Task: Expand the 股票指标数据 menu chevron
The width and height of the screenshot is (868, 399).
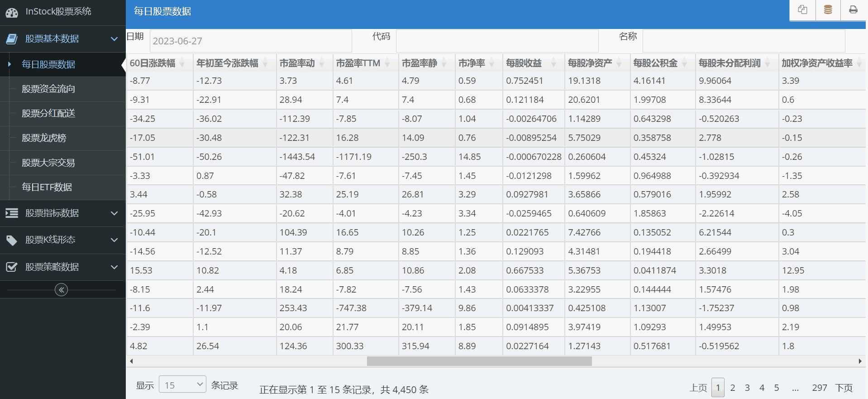Action: point(114,213)
